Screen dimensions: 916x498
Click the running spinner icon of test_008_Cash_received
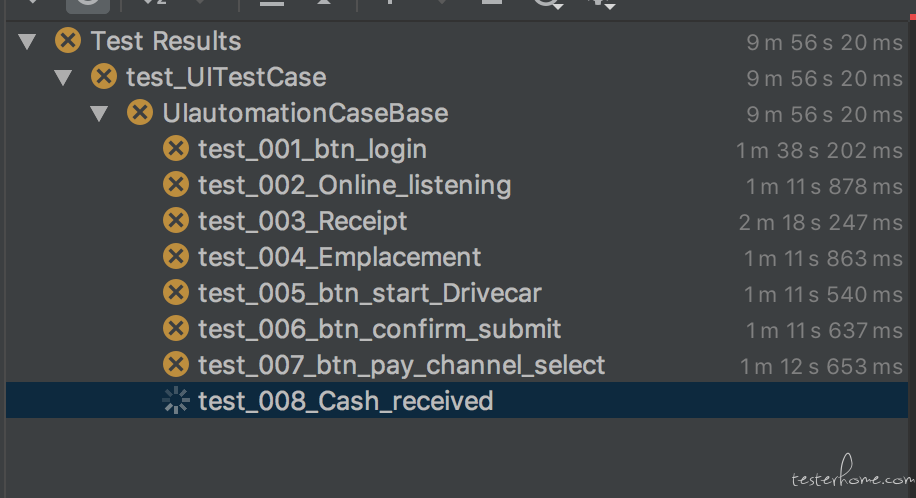pyautogui.click(x=176, y=401)
